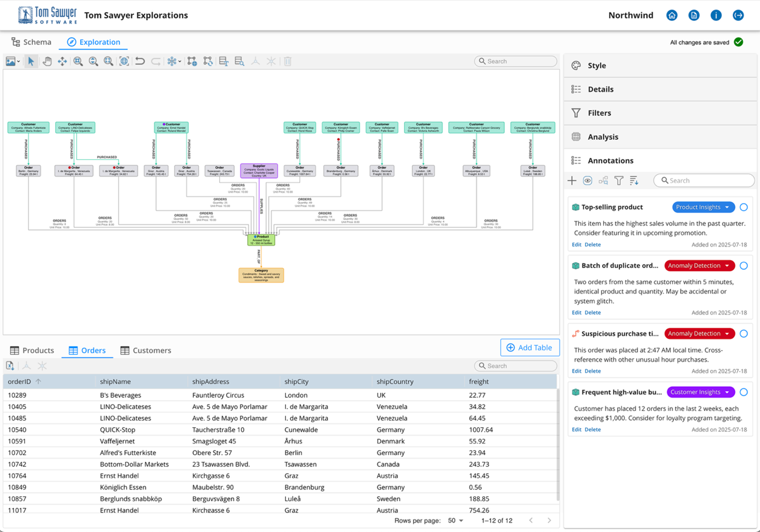
Task: Select the pointer selection tool
Action: [31, 61]
